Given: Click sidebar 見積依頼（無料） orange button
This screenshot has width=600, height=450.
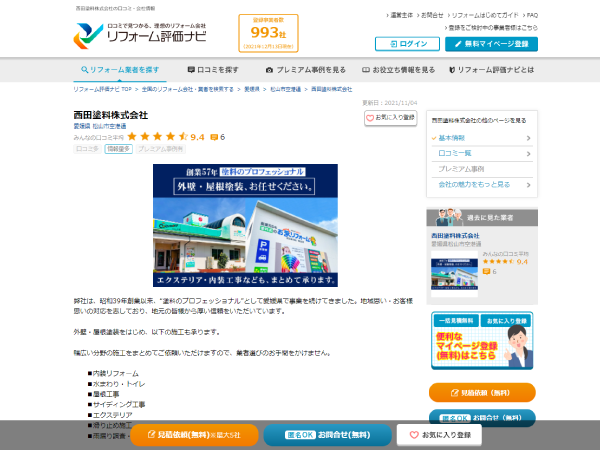Looking at the screenshot, I should (482, 393).
